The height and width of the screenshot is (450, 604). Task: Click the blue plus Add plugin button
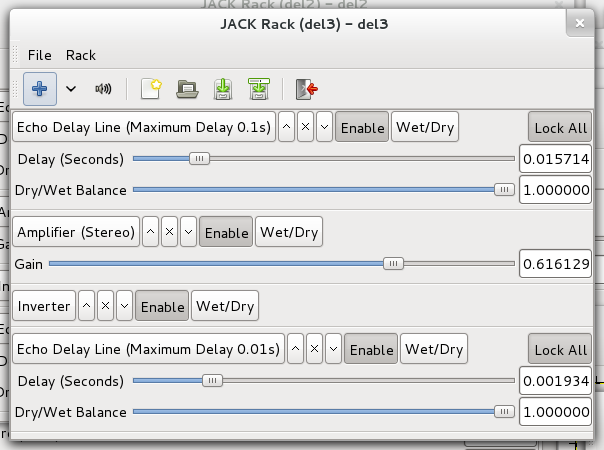pyautogui.click(x=40, y=89)
